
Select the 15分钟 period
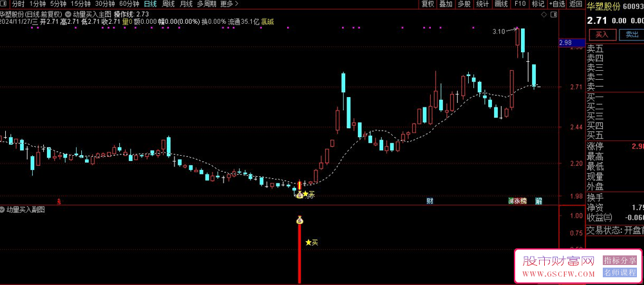(80, 4)
